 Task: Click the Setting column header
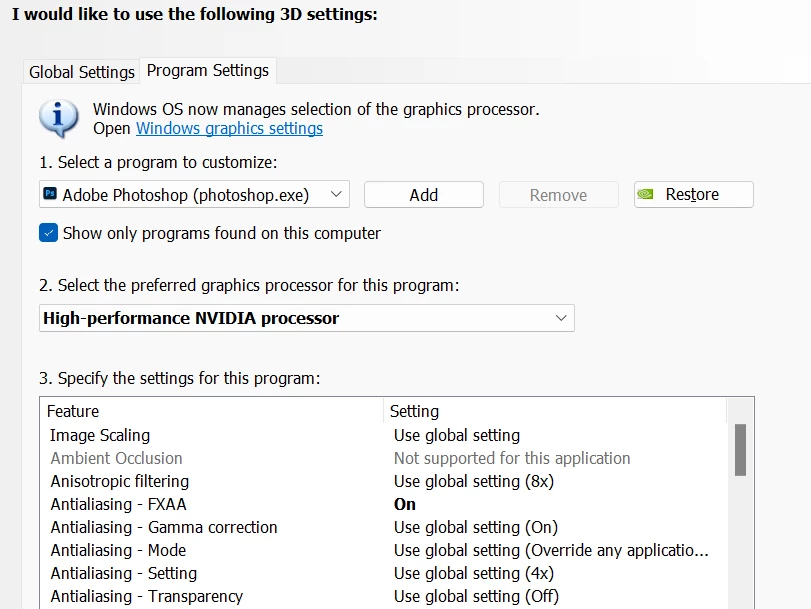[x=555, y=411]
